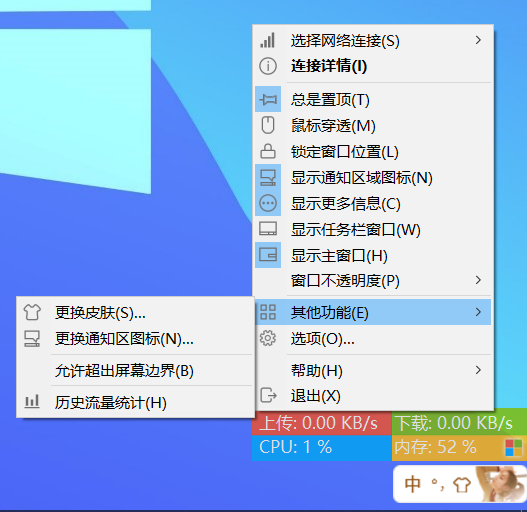Screen dimensions: 527x512
Task: Click the window icon beside 显示主窗口
Action: pos(268,254)
